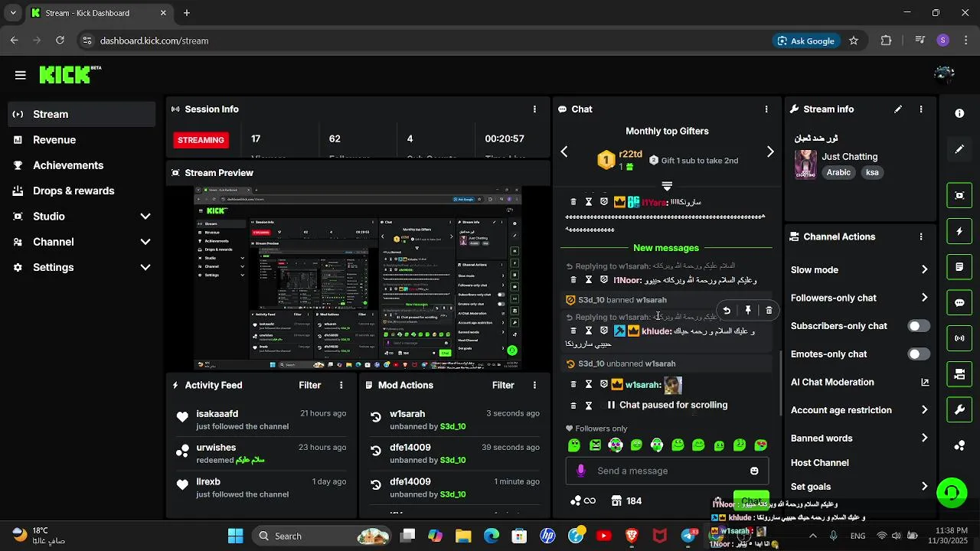Enable Subscribers-only chat toggle
Viewport: 980px width, 551px height.
tap(919, 326)
